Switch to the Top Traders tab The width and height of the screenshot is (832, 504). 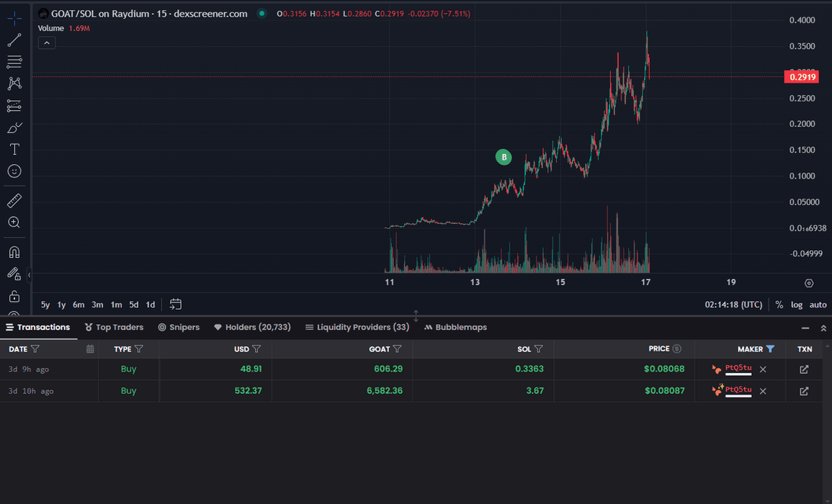coord(114,328)
